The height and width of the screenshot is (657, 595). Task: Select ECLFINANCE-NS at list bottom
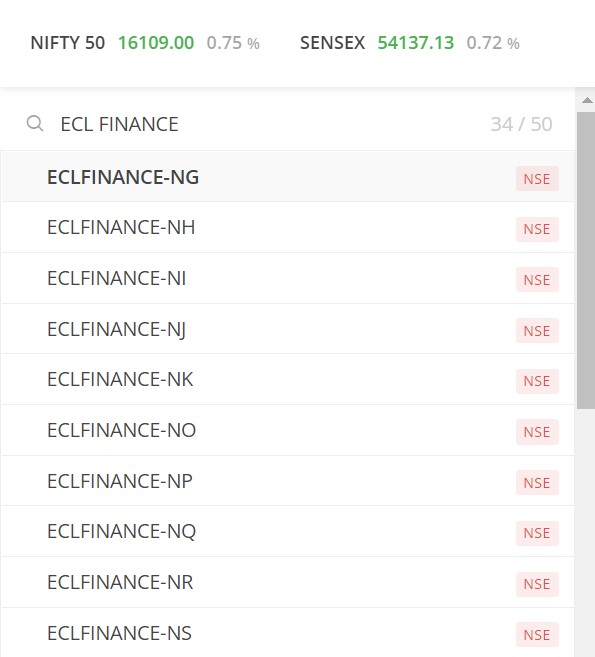287,633
